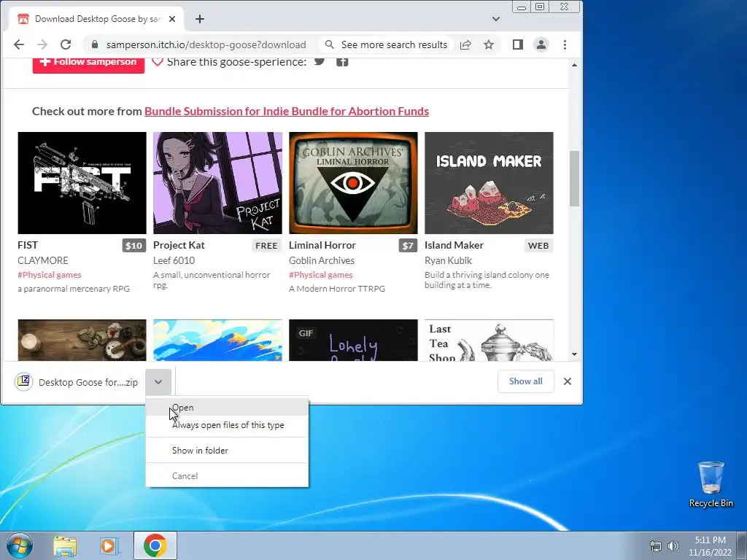Click Show all downloads button

pyautogui.click(x=525, y=381)
